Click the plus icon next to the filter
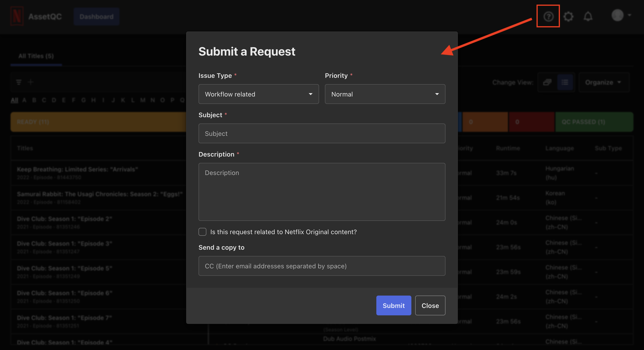644x350 pixels. pos(31,82)
